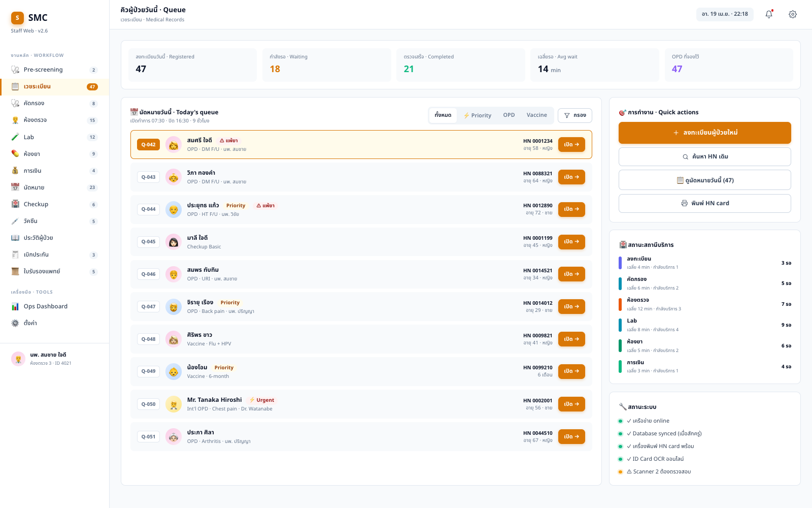Screen dimensions: 812x508
Task: Click avatar of Mr. Tanaka Hiroshi
Action: point(174,404)
